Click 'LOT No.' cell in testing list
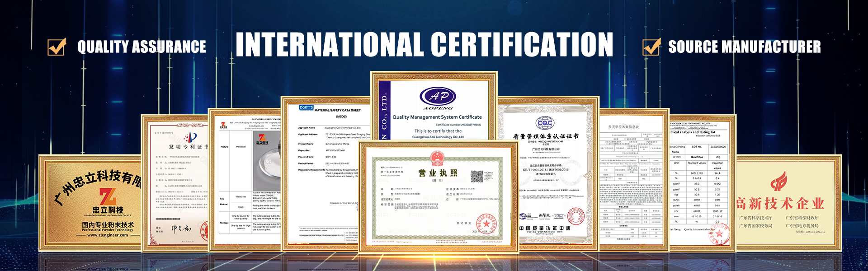The image size is (868, 271). (697, 147)
